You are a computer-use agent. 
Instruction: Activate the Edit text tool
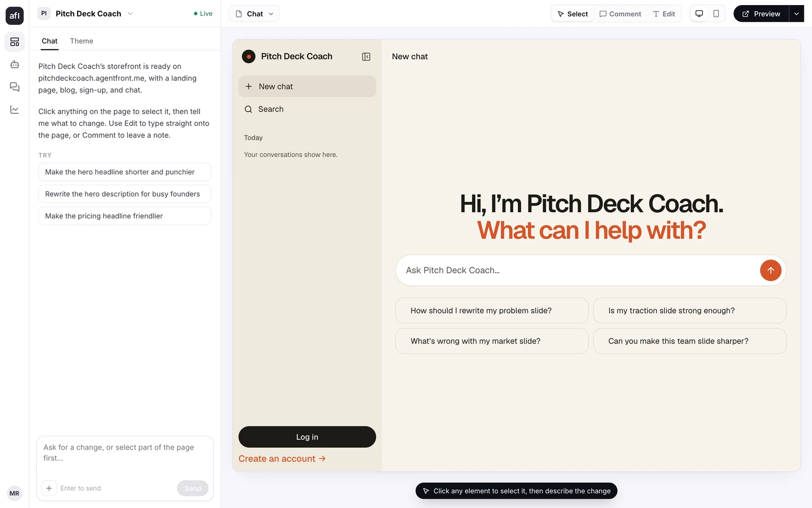pyautogui.click(x=664, y=14)
